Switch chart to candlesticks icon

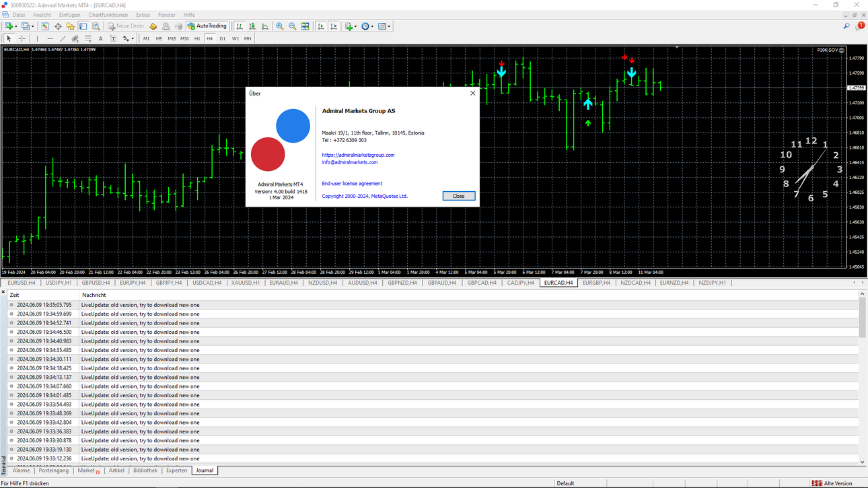(252, 26)
